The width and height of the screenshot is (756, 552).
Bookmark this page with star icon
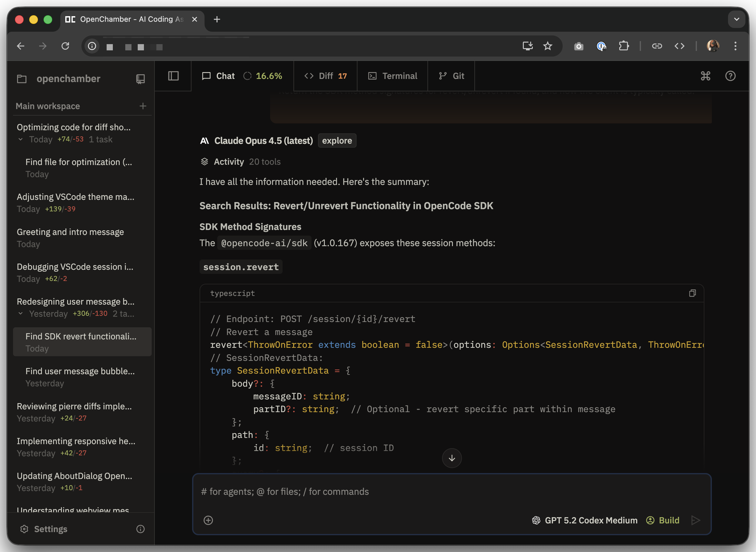(x=547, y=46)
